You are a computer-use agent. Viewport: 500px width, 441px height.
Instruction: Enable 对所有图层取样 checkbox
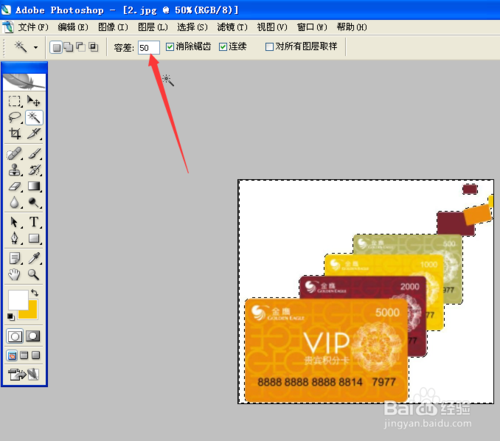pyautogui.click(x=269, y=47)
